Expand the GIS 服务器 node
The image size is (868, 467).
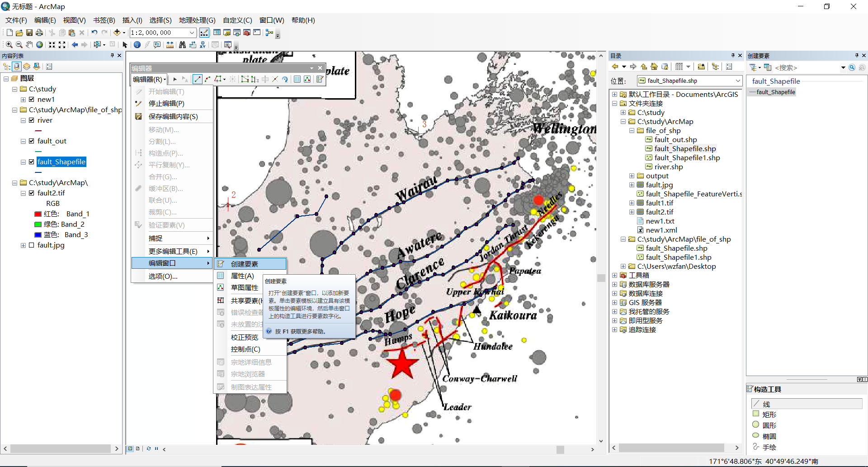(614, 303)
